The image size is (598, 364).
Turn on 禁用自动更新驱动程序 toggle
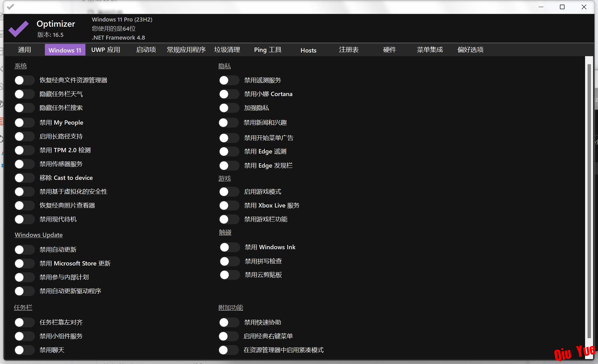point(24,291)
